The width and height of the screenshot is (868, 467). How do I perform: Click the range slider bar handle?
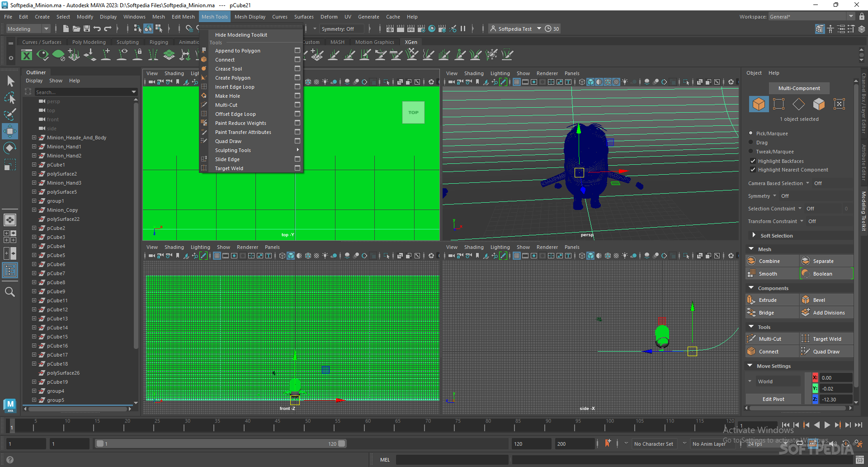pyautogui.click(x=221, y=444)
